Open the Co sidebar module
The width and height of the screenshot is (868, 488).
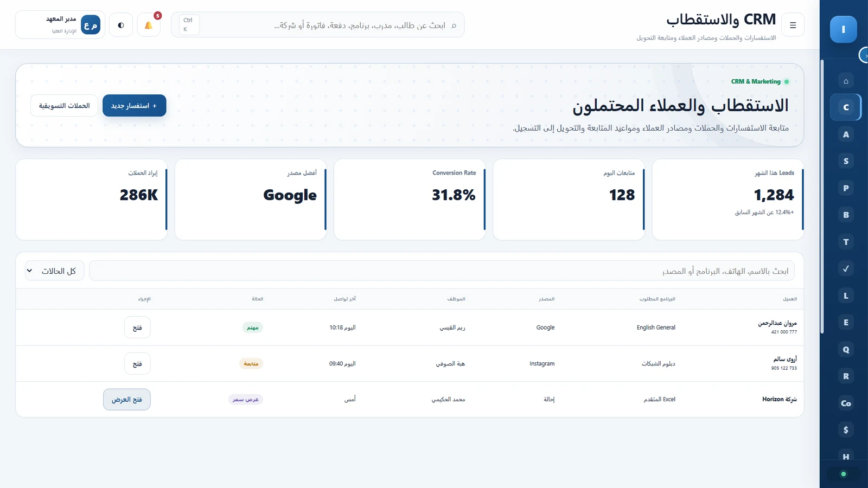[846, 403]
